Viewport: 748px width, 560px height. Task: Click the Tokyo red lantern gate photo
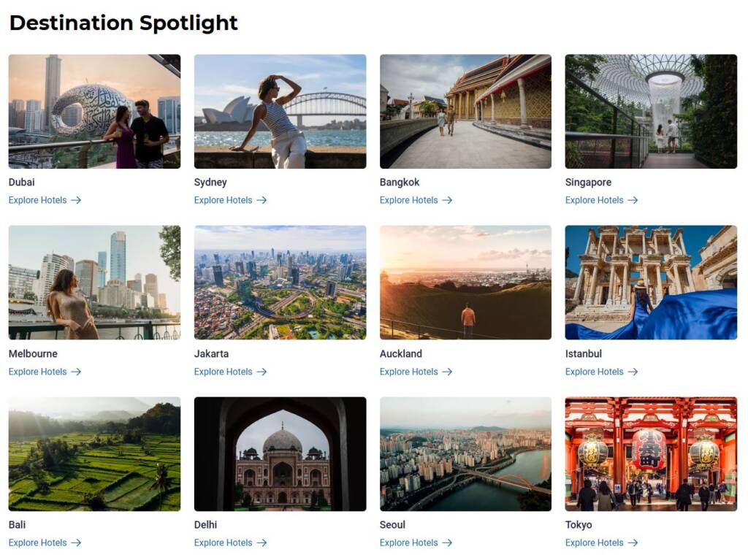(651, 453)
